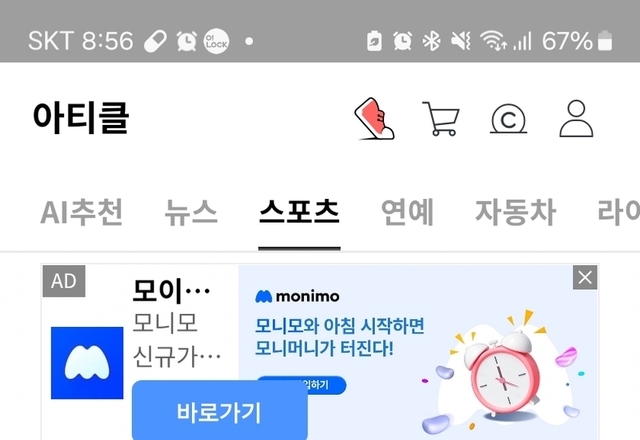Tap the blue 바로가기 button
Viewport: 640px width, 440px height.
point(220,411)
